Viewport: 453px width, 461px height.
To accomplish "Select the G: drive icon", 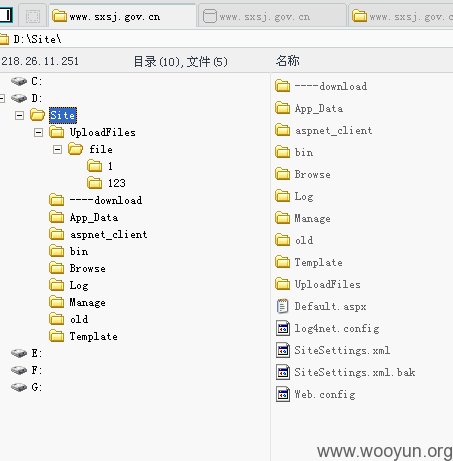I will click(x=19, y=387).
